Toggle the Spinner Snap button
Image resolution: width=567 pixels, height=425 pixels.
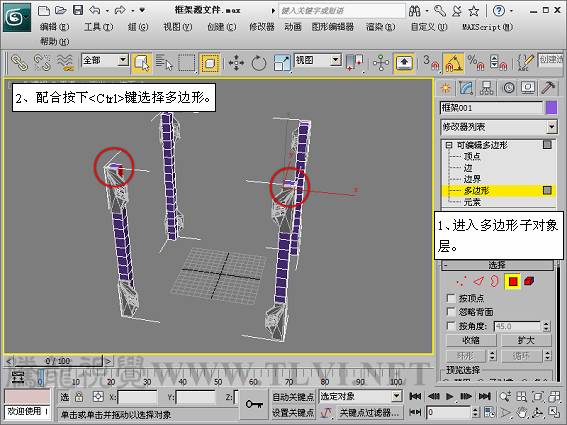coord(499,63)
